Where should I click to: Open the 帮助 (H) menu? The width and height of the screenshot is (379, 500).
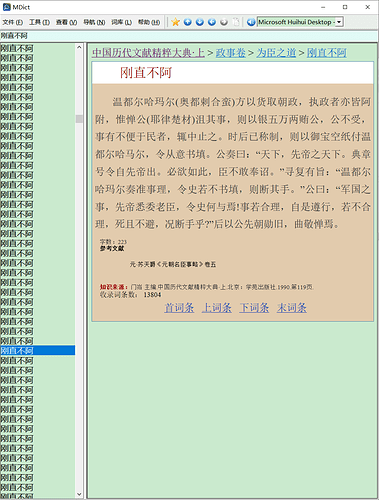coord(149,22)
